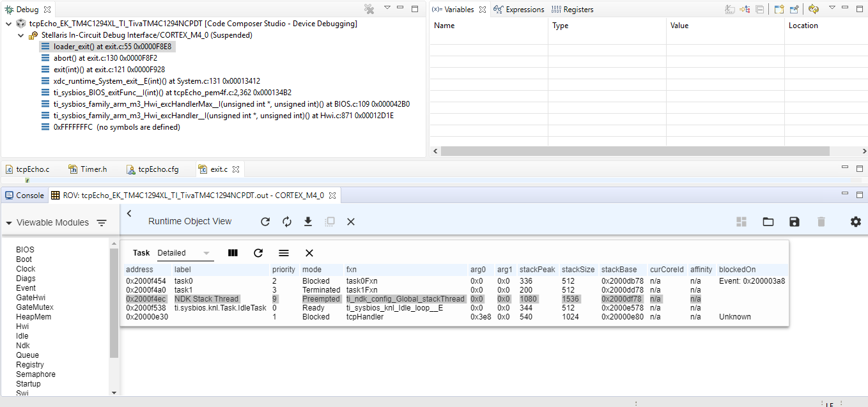Open ROV settings gear icon
Screen dimensions: 868x407
tap(856, 222)
